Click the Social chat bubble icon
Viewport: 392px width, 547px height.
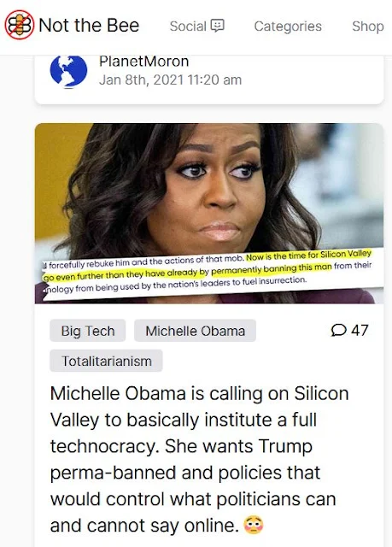pos(218,26)
